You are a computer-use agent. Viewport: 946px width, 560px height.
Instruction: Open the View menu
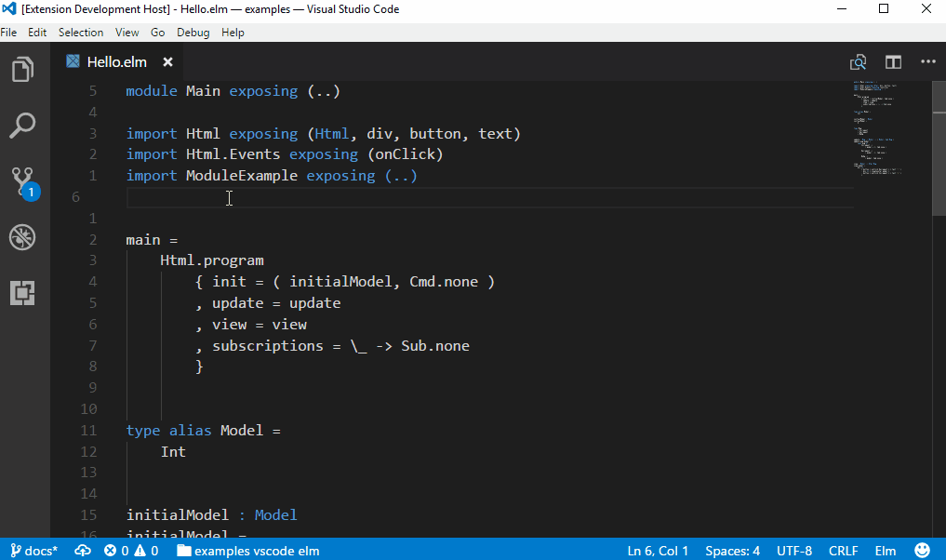[127, 33]
